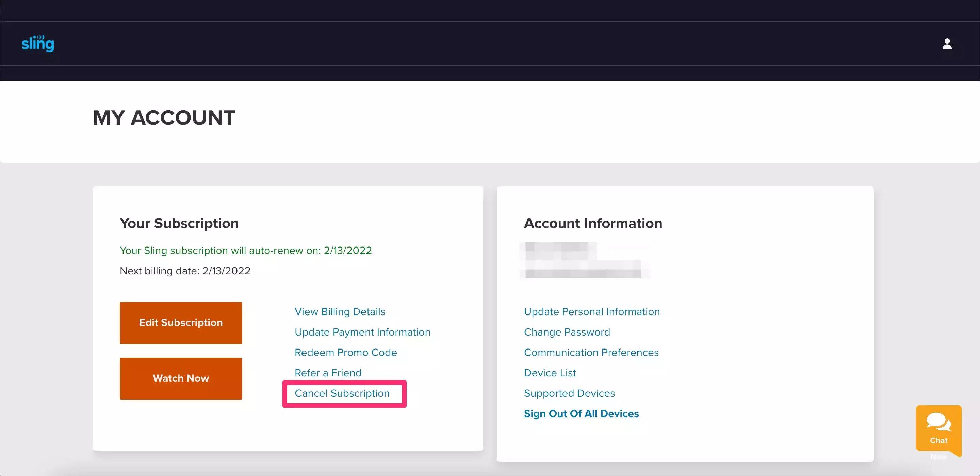The width and height of the screenshot is (980, 476).
Task: Click the blurred account details area
Action: (583, 260)
